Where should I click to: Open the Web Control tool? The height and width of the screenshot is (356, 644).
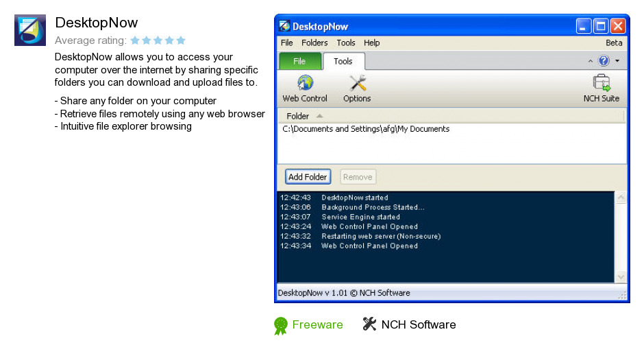(305, 88)
